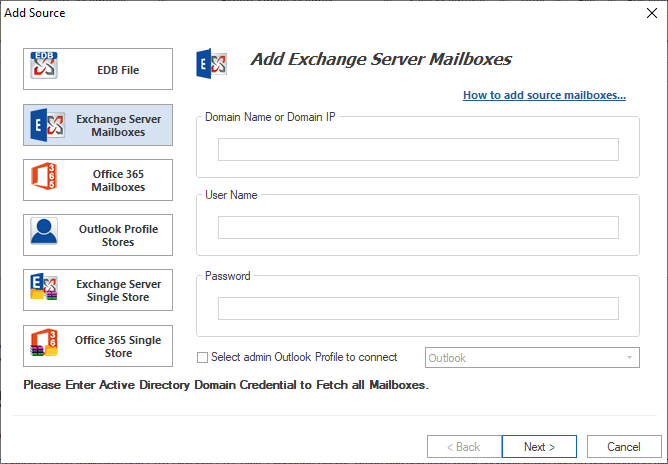Focus the Domain Name or Domain IP field
This screenshot has height=464, width=668.
tap(418, 150)
